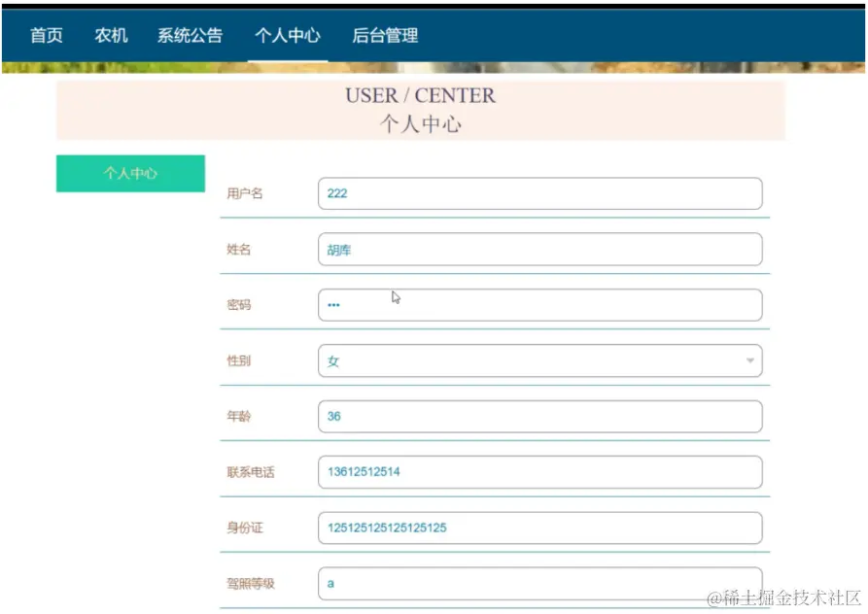Click the banner image below the navigation
Image resolution: width=868 pixels, height=614 pixels.
(434, 67)
